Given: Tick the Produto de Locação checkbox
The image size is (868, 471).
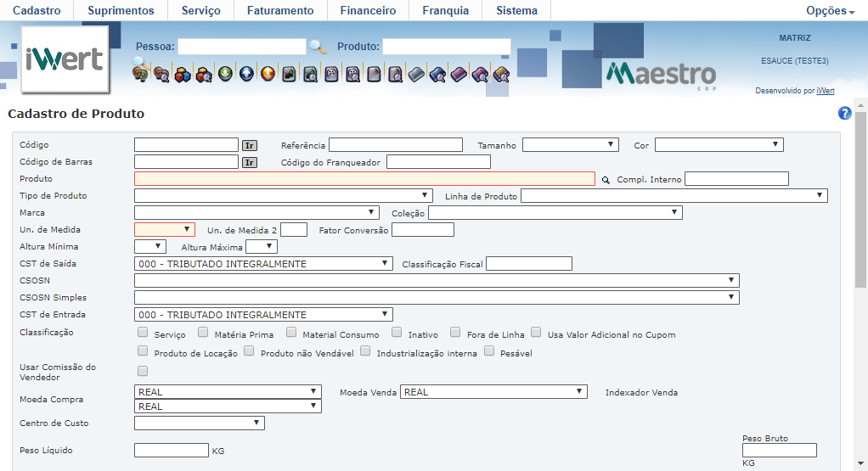Looking at the screenshot, I should 143,351.
